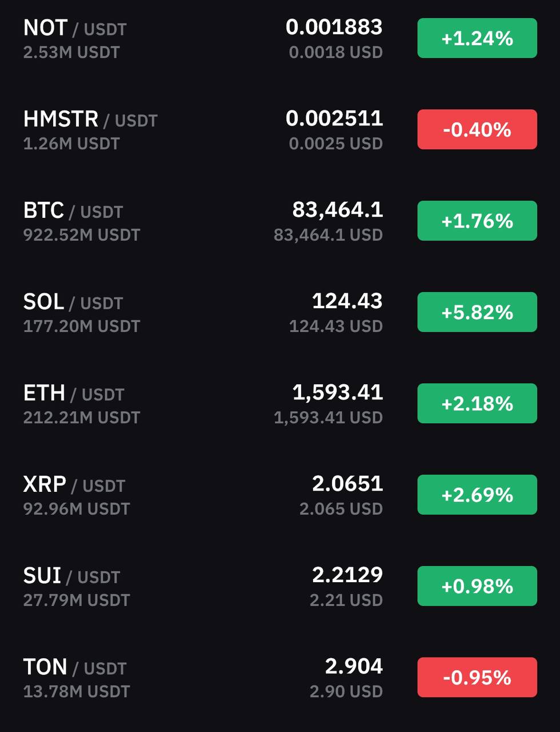Open the SOL / USDT pair
560x732 pixels.
tap(280, 312)
